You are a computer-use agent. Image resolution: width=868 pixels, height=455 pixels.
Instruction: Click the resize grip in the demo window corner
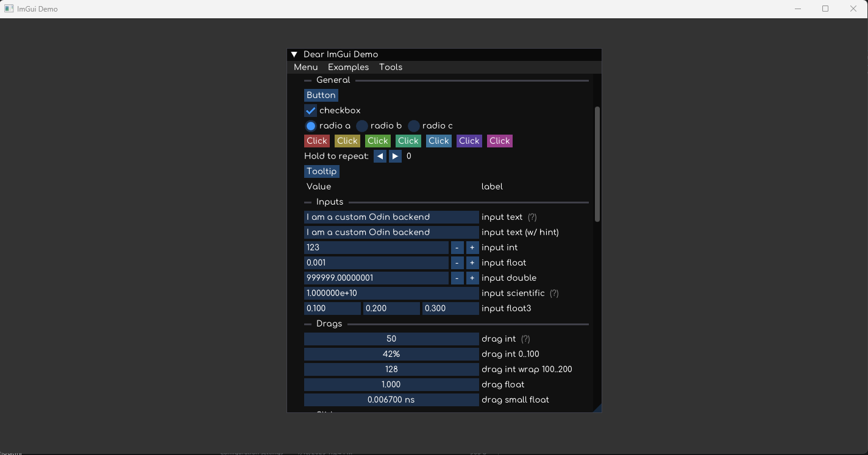click(598, 409)
